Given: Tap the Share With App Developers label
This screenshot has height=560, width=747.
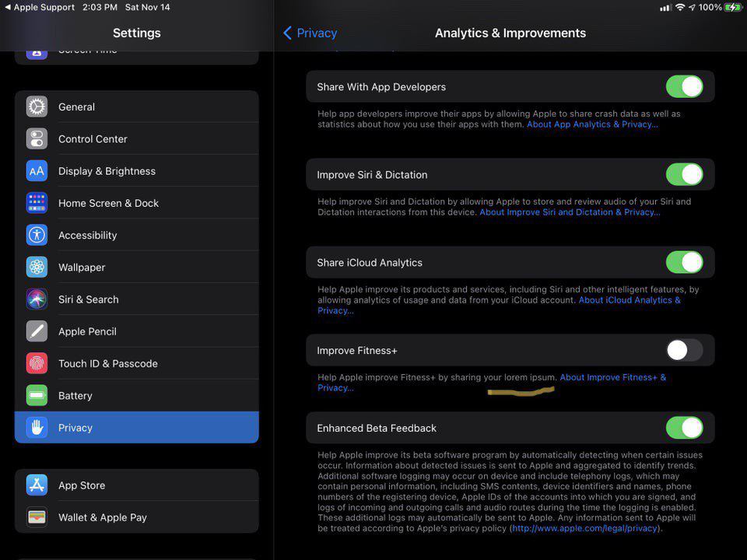Looking at the screenshot, I should click(381, 86).
